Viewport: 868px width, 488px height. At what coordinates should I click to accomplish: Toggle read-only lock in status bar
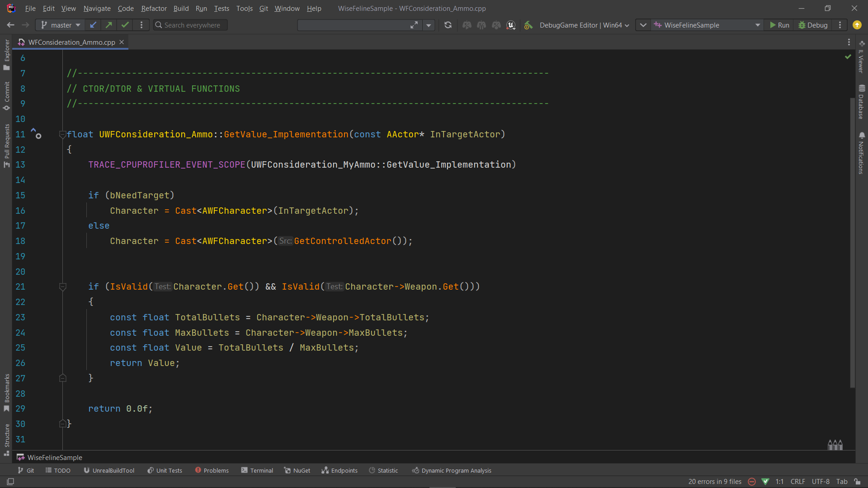[x=857, y=482]
